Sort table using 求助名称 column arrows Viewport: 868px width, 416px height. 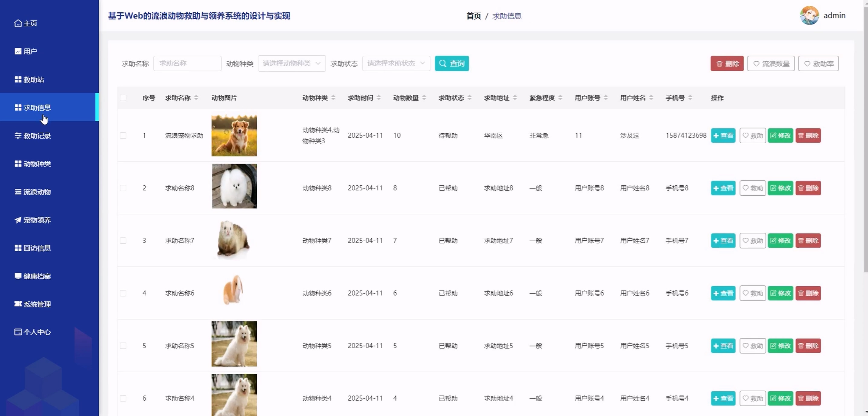click(196, 98)
